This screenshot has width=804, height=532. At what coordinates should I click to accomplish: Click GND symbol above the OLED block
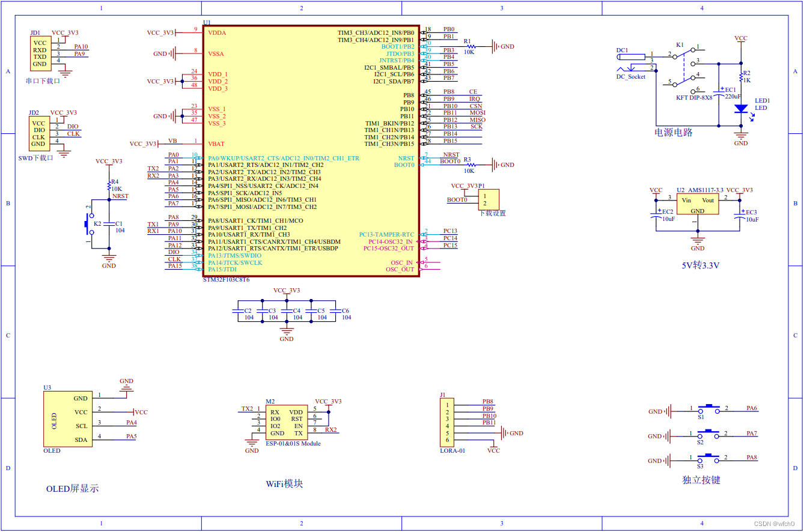[126, 385]
